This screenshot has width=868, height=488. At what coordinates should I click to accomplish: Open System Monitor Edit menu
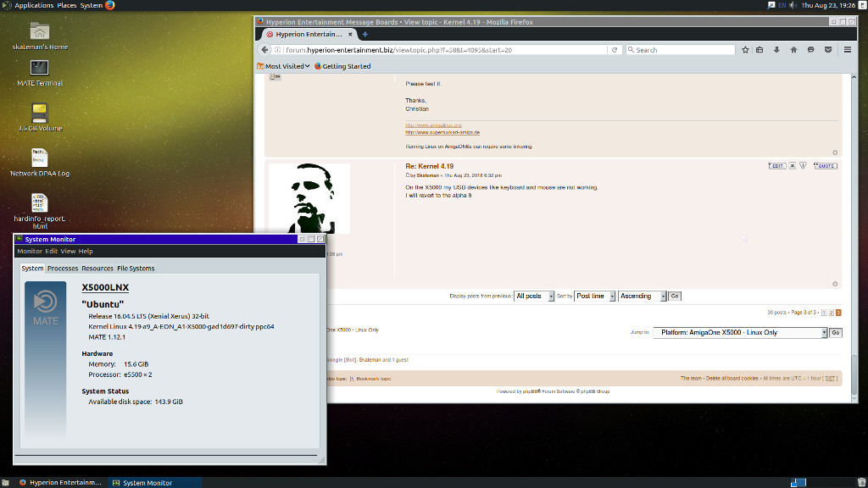pyautogui.click(x=52, y=251)
